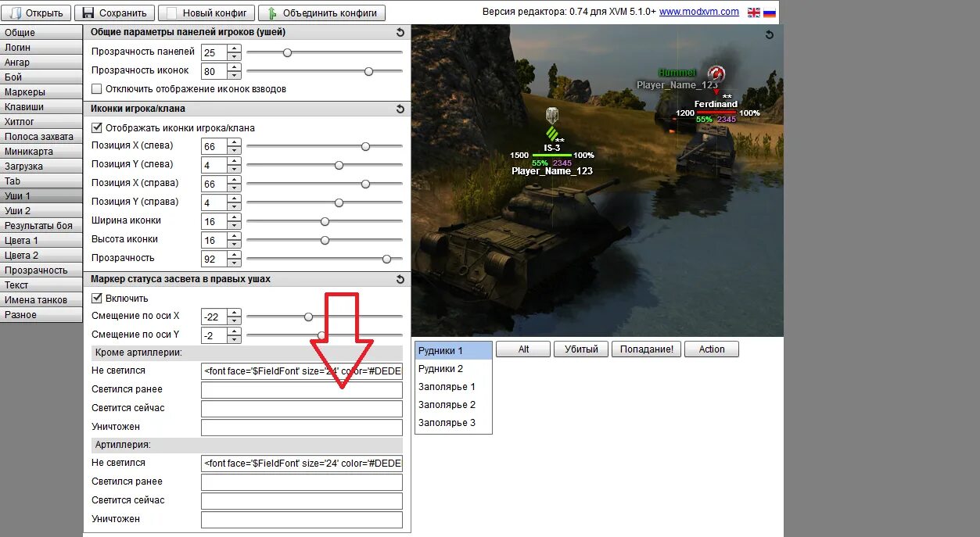The width and height of the screenshot is (980, 537).
Task: Click the Прозрачность иконок slider handle
Action: (x=368, y=71)
